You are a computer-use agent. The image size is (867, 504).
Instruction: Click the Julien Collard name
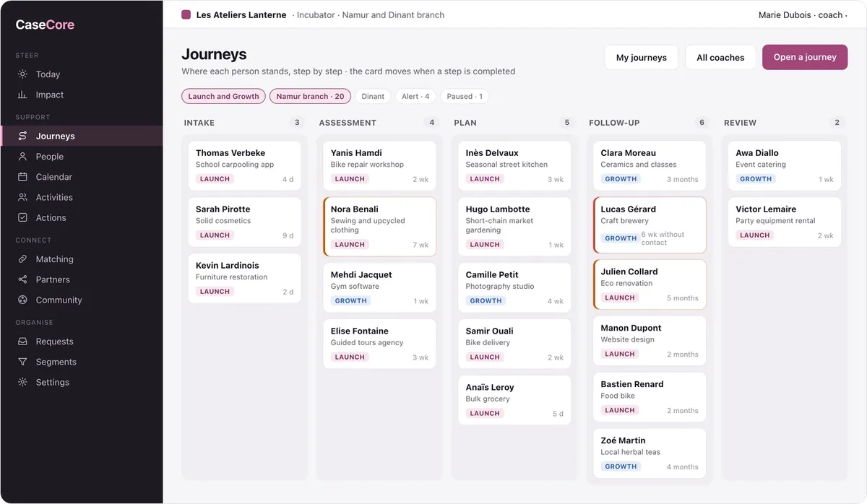[629, 272]
